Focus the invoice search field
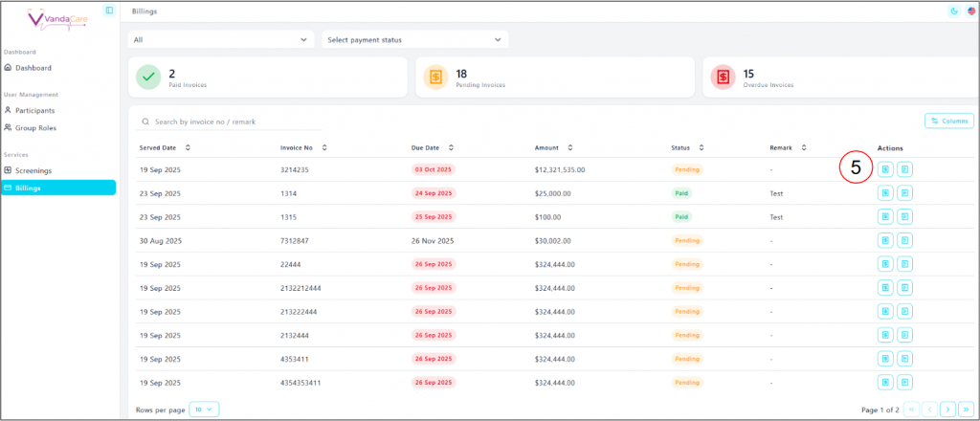The image size is (980, 421). (x=230, y=122)
